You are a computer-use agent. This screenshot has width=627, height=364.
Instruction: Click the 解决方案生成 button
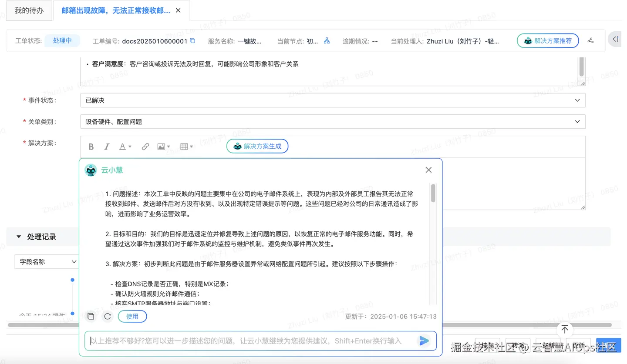coord(257,146)
